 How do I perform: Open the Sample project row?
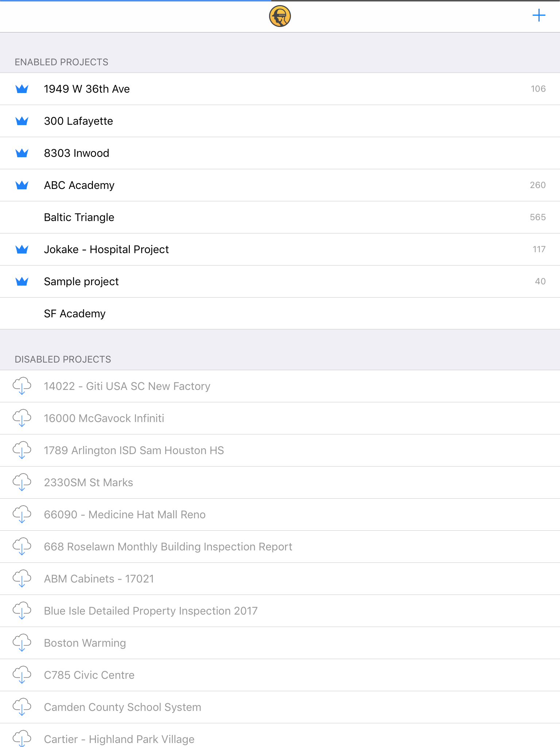click(x=280, y=282)
